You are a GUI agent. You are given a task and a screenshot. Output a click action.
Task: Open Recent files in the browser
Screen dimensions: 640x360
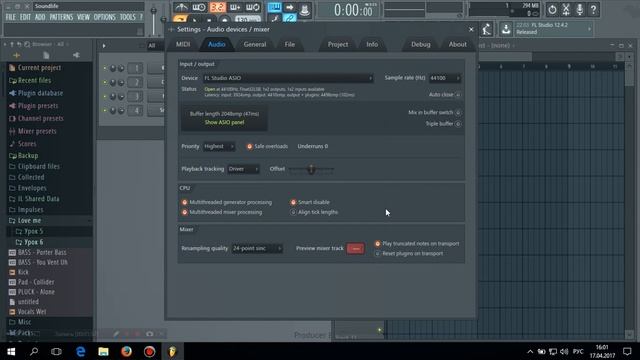[x=34, y=80]
